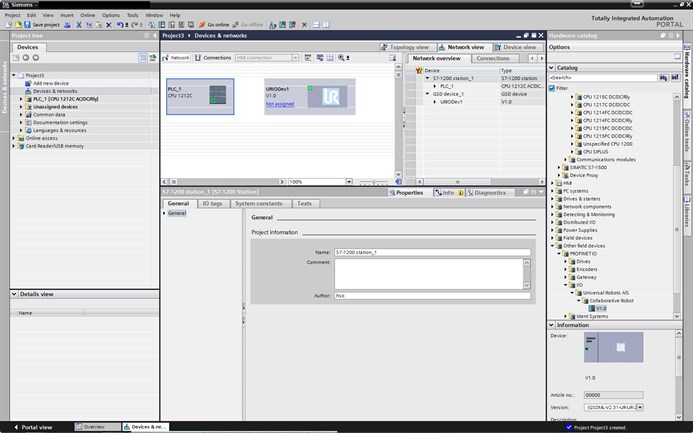Click the Not assigned link on URIODev1
This screenshot has width=693, height=433.
coord(280,104)
